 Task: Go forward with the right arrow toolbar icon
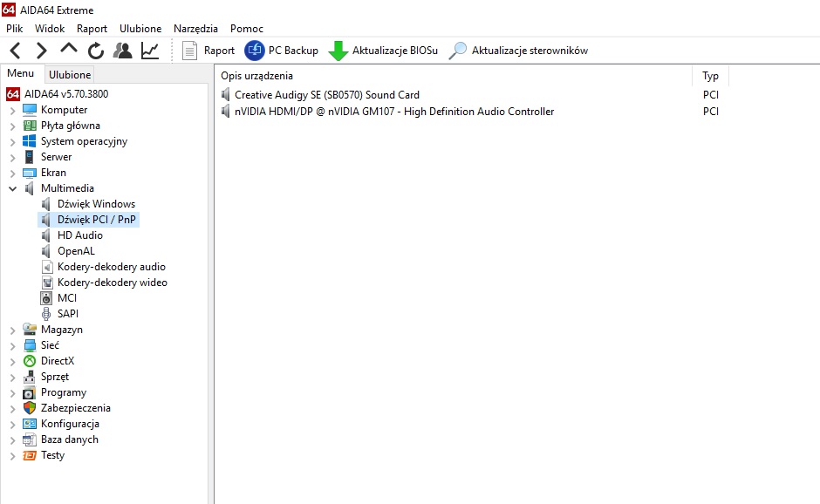pos(41,51)
